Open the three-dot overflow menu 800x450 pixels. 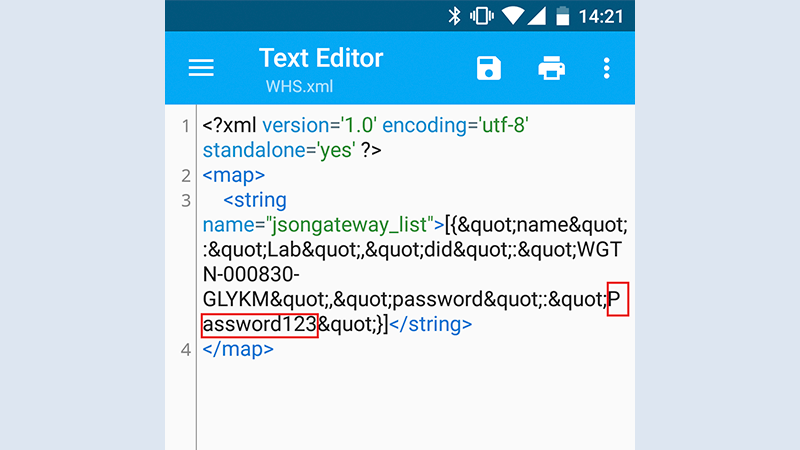click(606, 68)
